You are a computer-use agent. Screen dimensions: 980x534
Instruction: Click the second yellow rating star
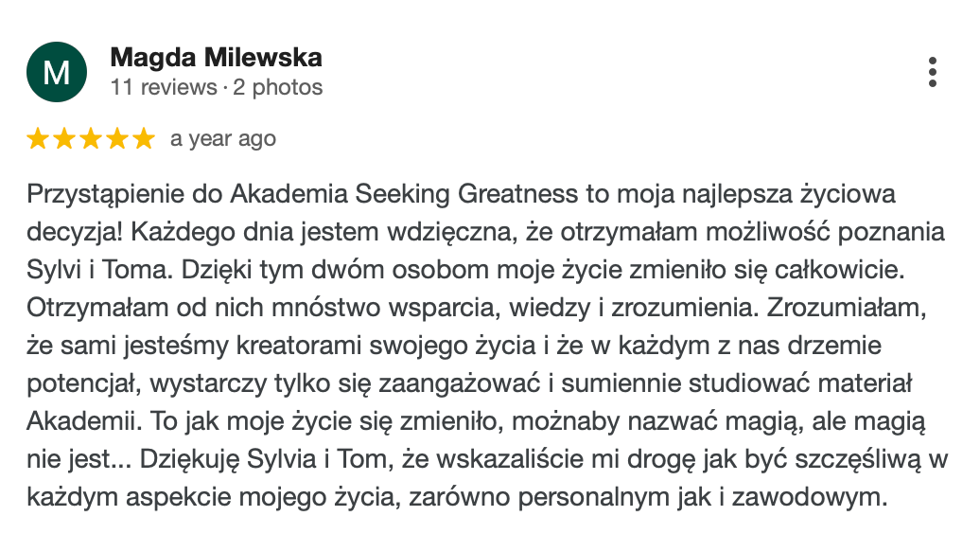pyautogui.click(x=64, y=139)
